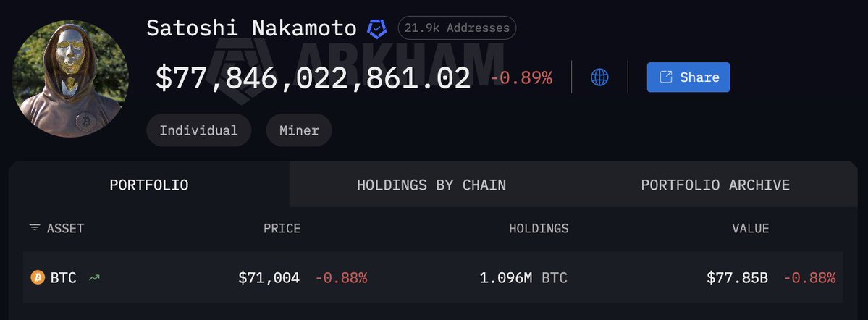Open the BTC asset link
This screenshot has width=868, height=320.
click(63, 277)
